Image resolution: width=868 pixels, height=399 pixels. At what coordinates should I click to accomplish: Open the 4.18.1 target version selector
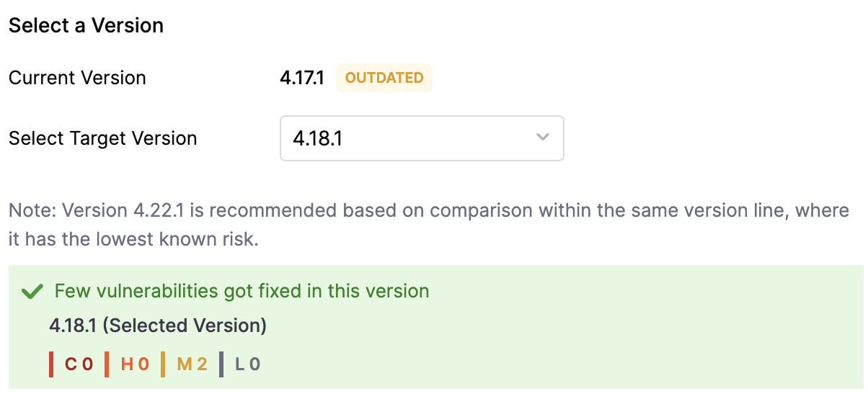(x=421, y=138)
